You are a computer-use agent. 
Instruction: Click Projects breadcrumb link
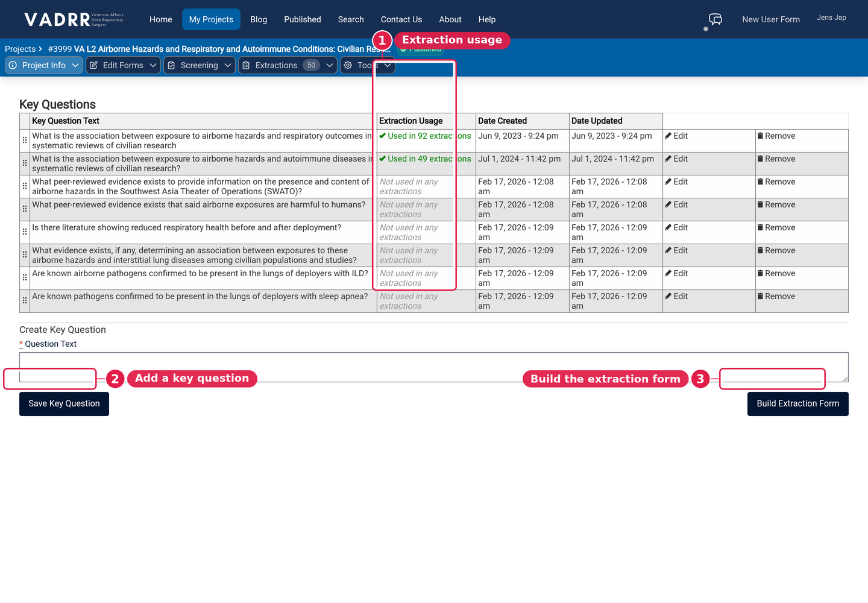coord(20,49)
